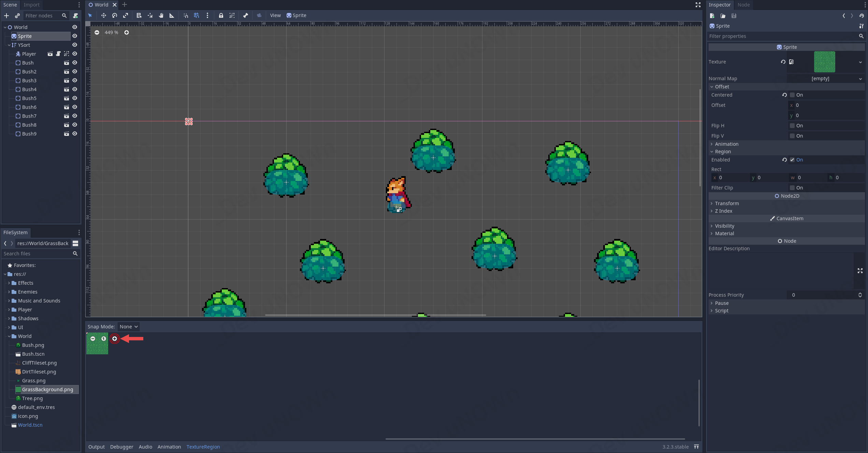Select the Rotate Mode tool

(115, 15)
